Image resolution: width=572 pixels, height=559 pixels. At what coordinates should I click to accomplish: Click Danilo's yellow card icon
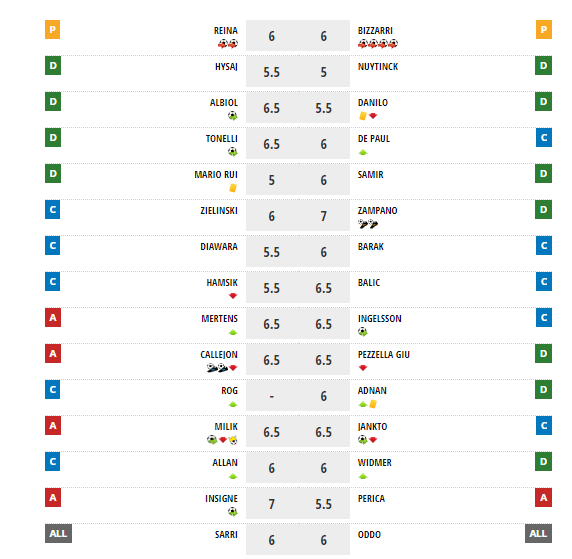tap(363, 116)
